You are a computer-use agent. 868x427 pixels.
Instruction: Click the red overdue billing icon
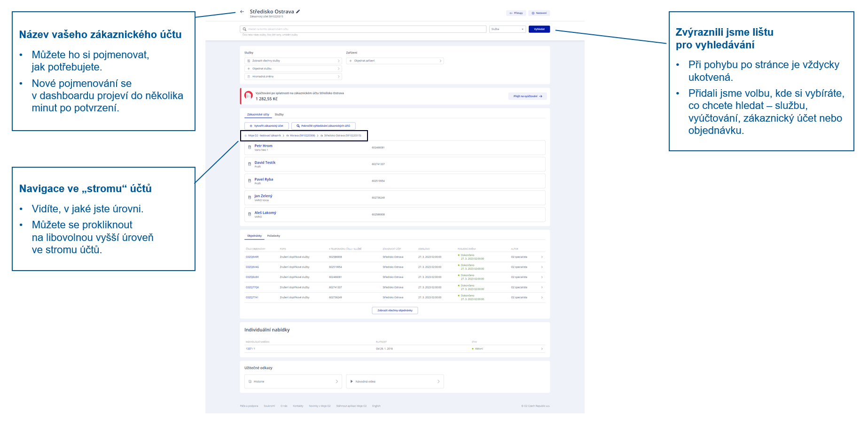point(249,95)
